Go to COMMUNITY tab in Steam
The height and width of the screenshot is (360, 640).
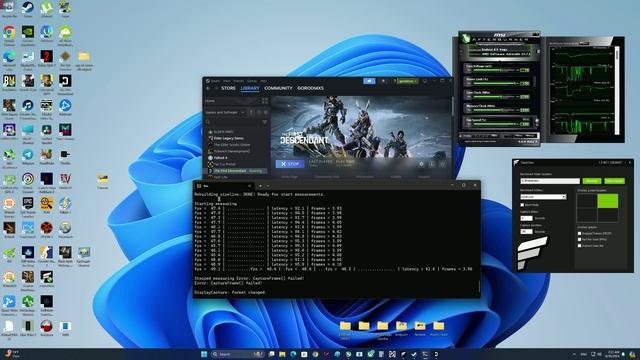pyautogui.click(x=278, y=88)
